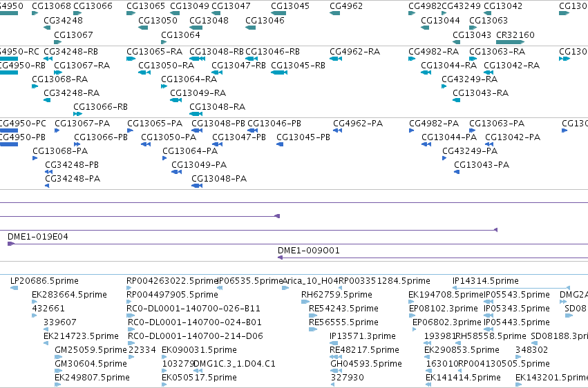Open the CG13045-PB protein label
Viewport: 588px width, 388px height.
click(x=303, y=137)
